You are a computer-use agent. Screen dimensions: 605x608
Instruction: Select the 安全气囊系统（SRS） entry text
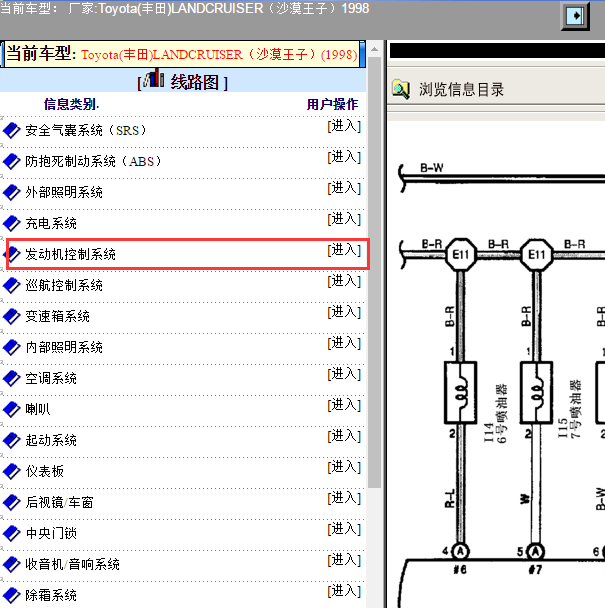(86, 130)
